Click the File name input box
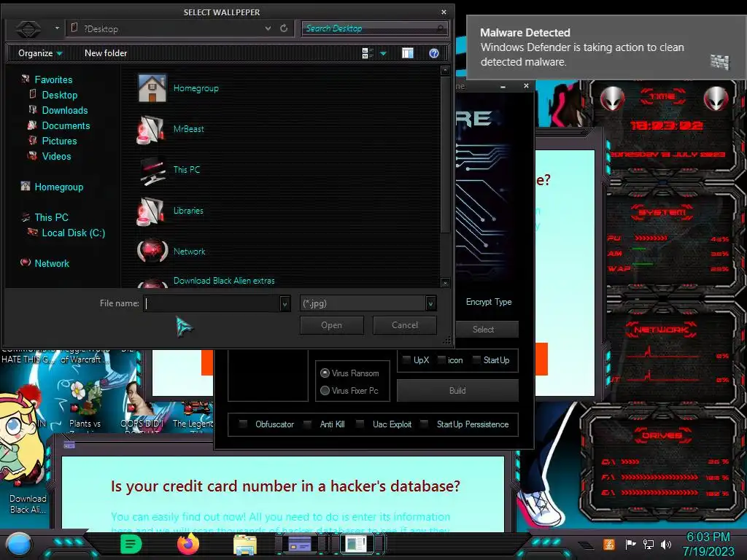 coord(212,303)
